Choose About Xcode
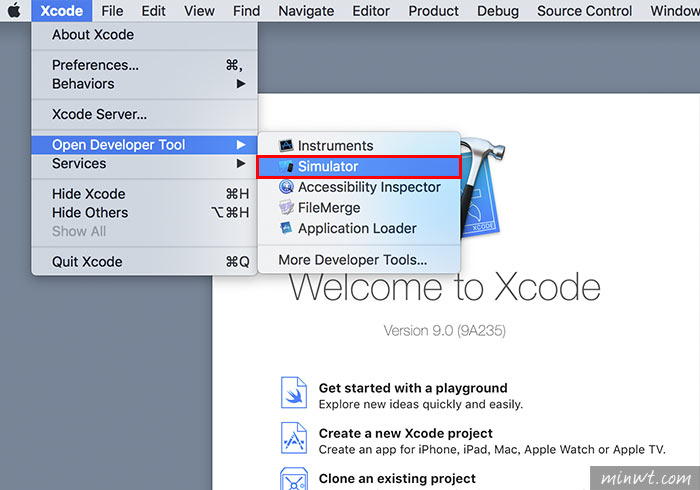Screen dimensions: 700x490 144,34
